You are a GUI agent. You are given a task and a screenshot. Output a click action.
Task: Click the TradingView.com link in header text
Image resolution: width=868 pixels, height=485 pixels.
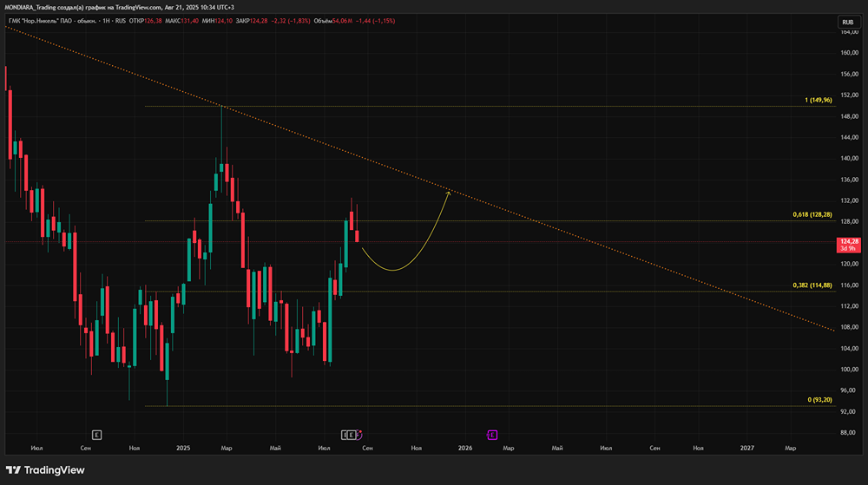[138, 7]
